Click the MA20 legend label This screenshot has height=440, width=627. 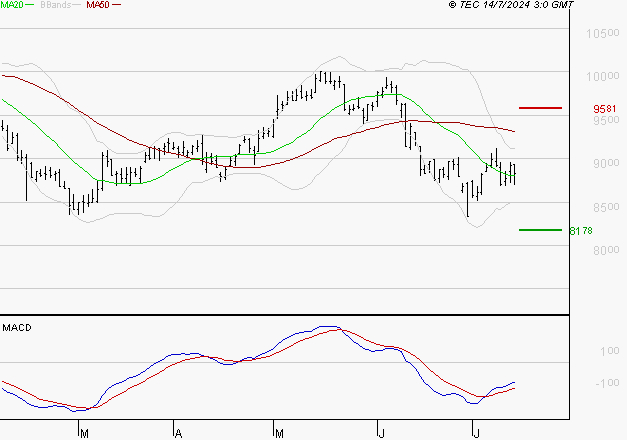click(12, 5)
